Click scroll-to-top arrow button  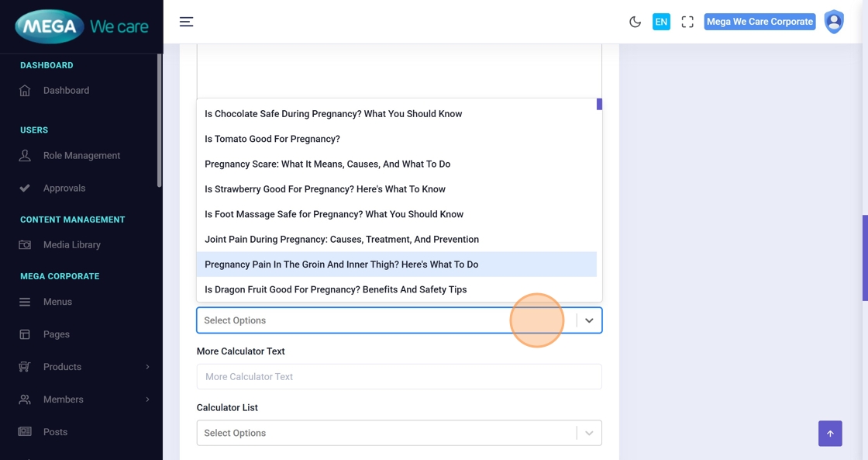click(829, 434)
